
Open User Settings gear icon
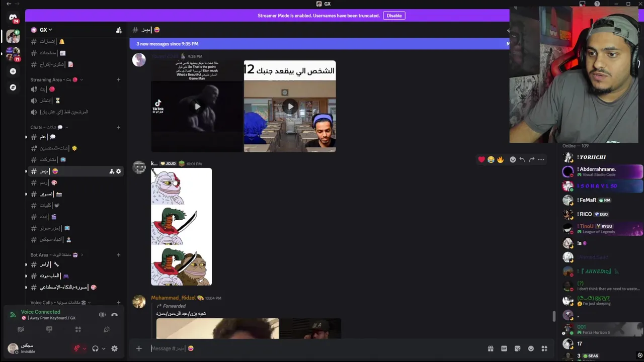pyautogui.click(x=114, y=348)
